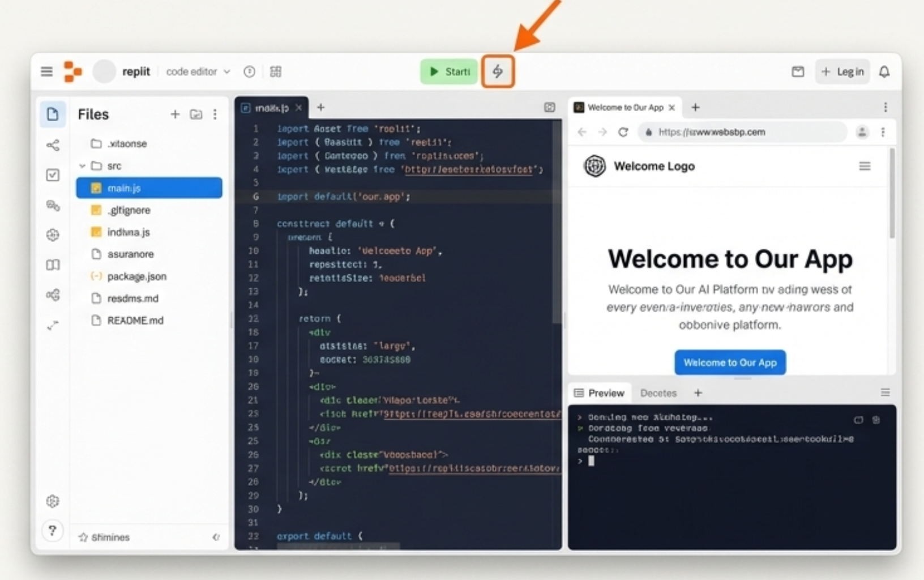
Task: Collapse the src folder
Action: click(x=83, y=166)
